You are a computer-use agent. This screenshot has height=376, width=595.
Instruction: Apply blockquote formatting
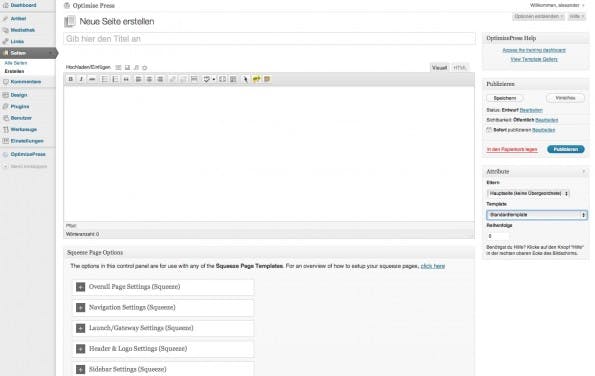(x=126, y=79)
